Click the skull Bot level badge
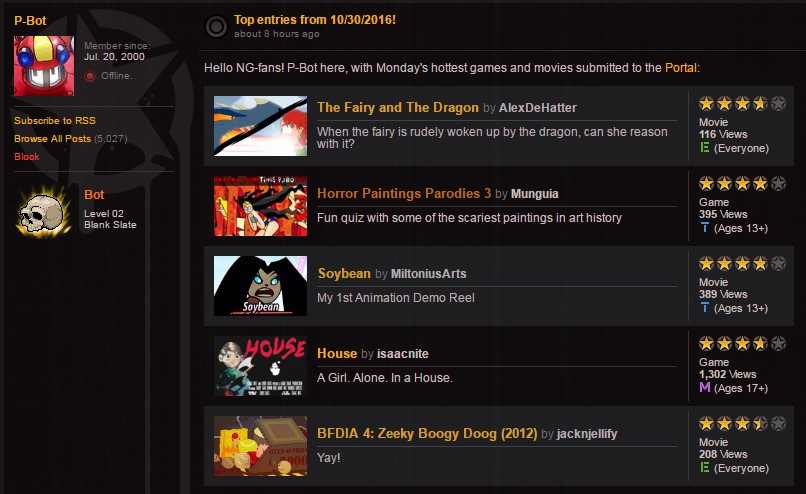Viewport: 806px width, 494px height. click(44, 211)
